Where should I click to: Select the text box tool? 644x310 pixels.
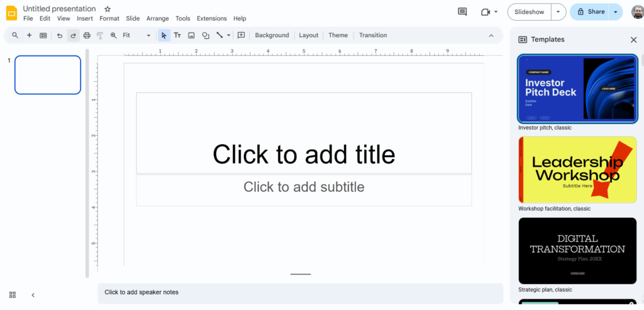tap(177, 35)
